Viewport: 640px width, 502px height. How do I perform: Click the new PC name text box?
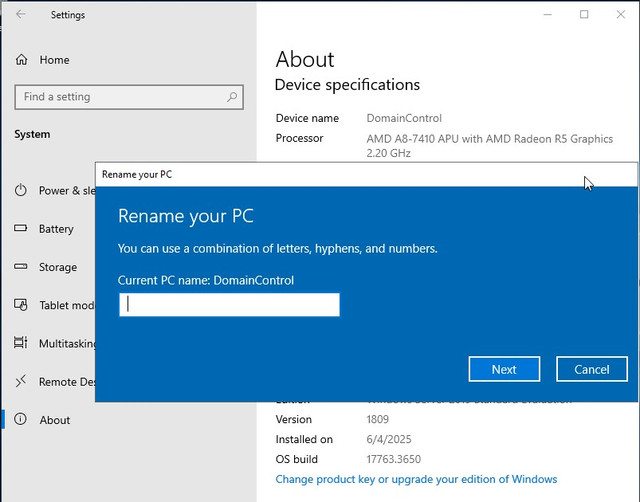click(229, 304)
